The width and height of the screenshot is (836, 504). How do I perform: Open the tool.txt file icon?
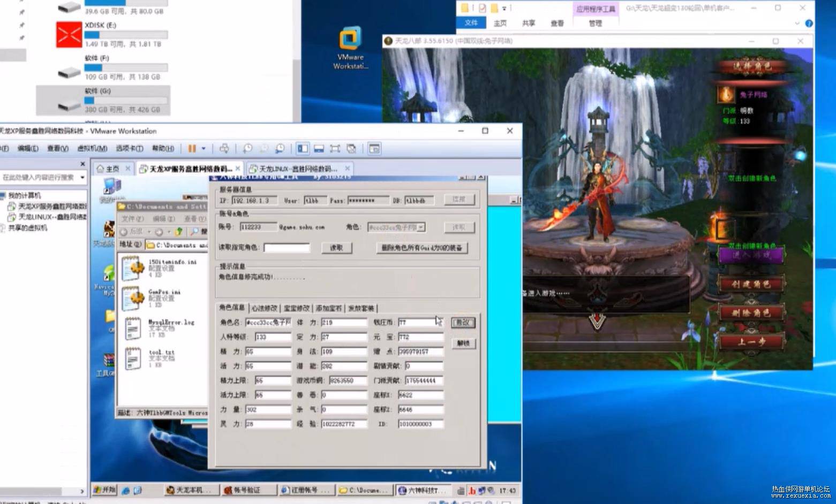[x=132, y=358]
